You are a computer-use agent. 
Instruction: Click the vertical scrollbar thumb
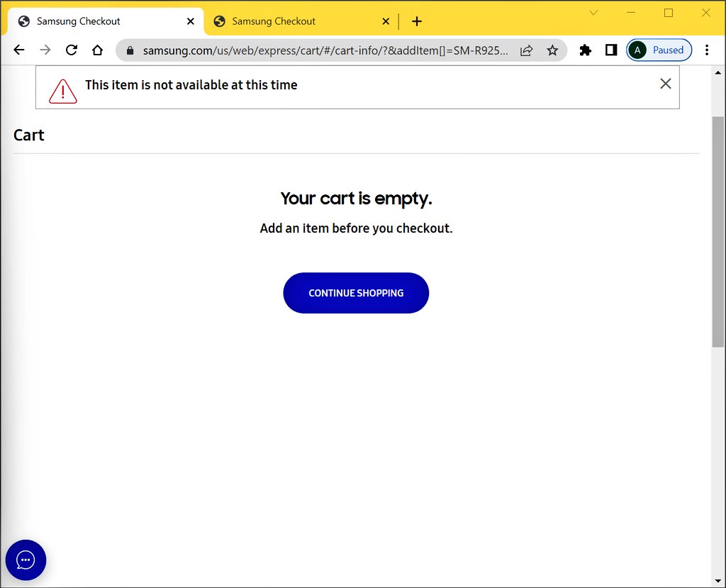coord(717,232)
